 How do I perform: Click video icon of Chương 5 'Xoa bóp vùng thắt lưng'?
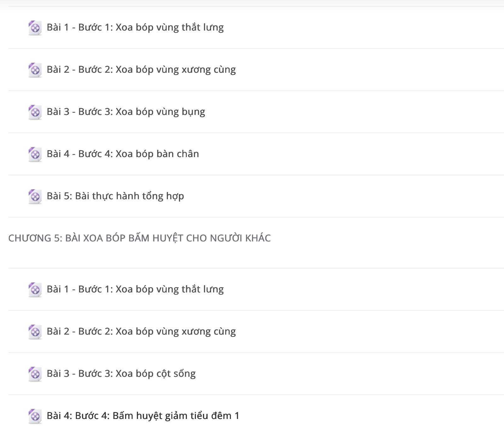(x=35, y=290)
